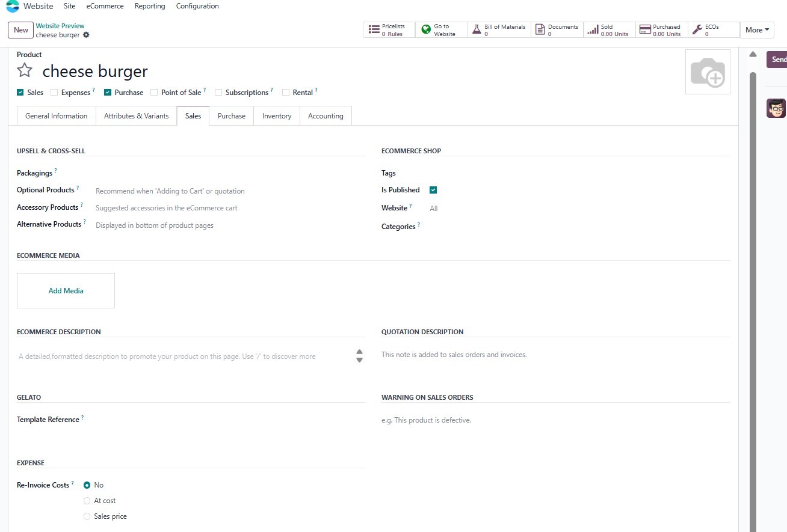Switch to the Purchase tab

tap(232, 116)
